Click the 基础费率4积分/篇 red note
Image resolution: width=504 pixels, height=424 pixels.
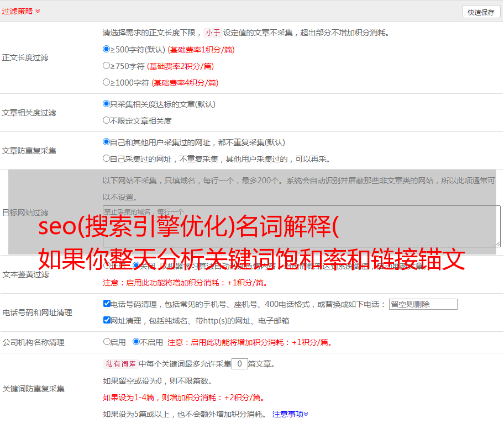[185, 83]
